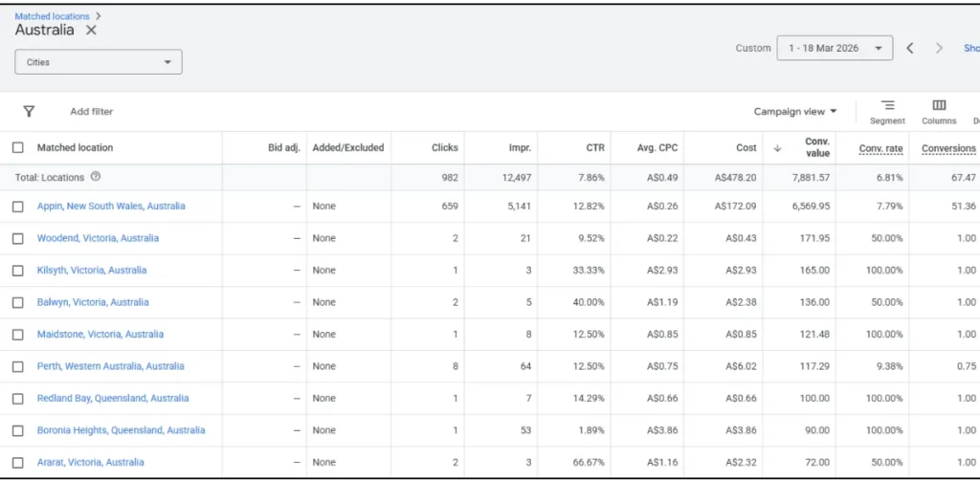Viewport: 980px width, 480px height.
Task: Open the Cities dropdown
Action: (99, 62)
